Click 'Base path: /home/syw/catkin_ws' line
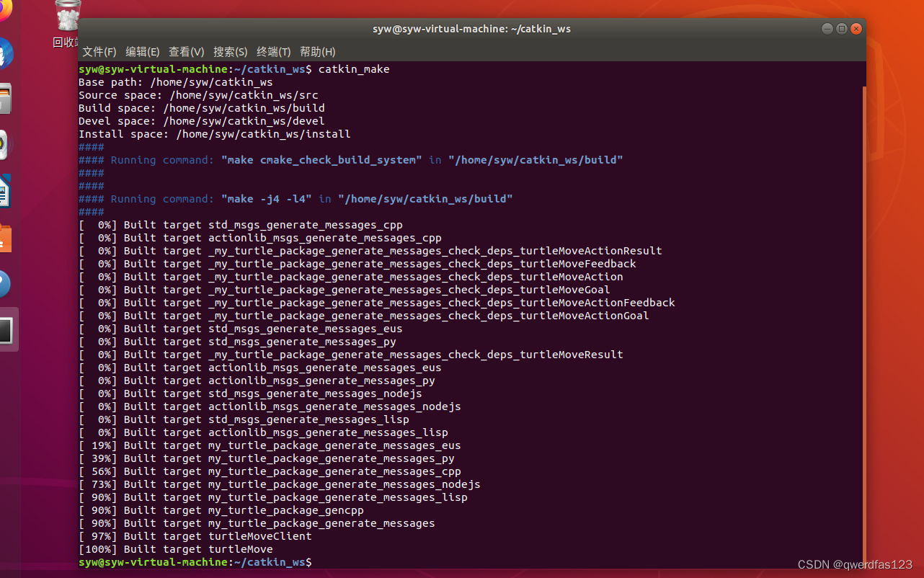The height and width of the screenshot is (578, 924). (x=176, y=82)
